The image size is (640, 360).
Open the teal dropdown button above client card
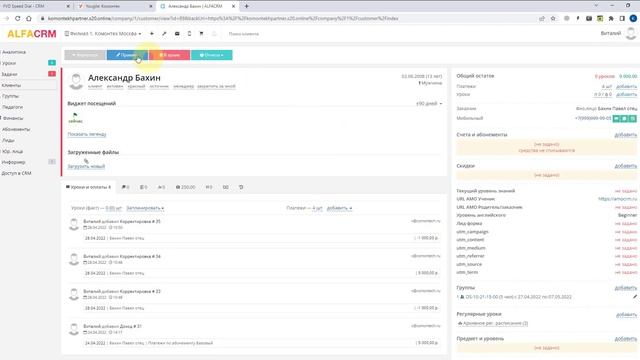click(x=211, y=55)
